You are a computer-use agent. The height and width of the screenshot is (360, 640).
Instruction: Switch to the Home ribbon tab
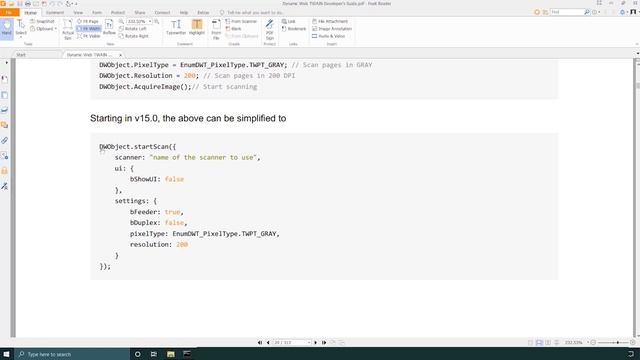tap(30, 13)
